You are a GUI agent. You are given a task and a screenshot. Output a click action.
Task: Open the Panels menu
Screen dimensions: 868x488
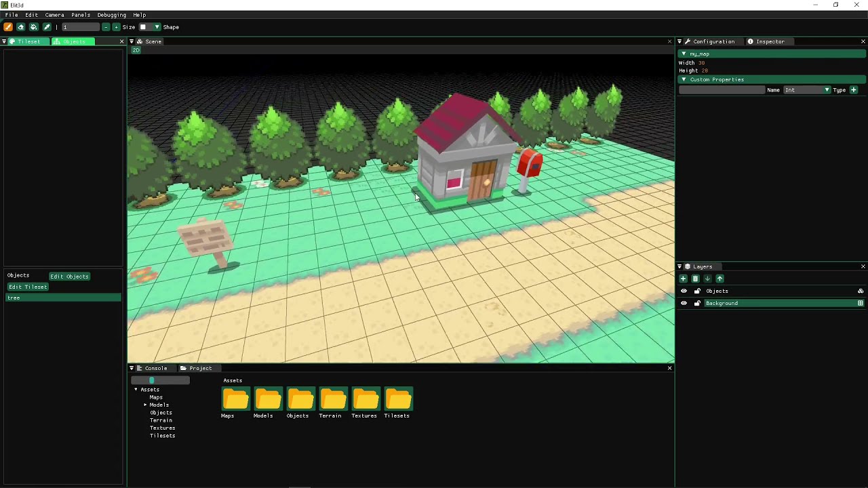[x=81, y=15]
